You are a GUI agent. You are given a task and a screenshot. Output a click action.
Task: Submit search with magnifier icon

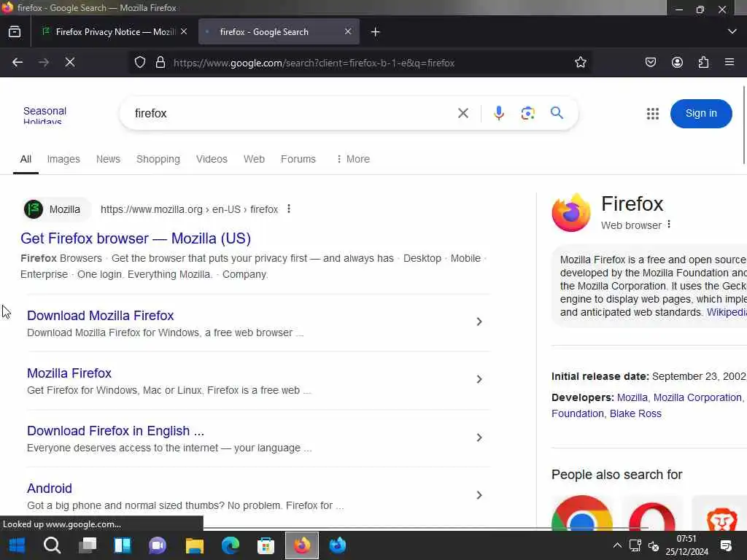557,113
